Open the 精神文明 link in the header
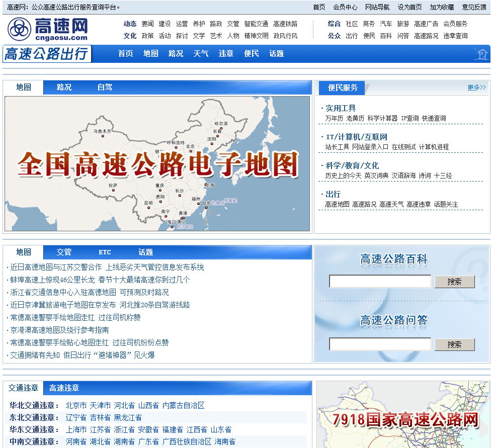Image resolution: width=493 pixels, height=448 pixels. click(256, 36)
